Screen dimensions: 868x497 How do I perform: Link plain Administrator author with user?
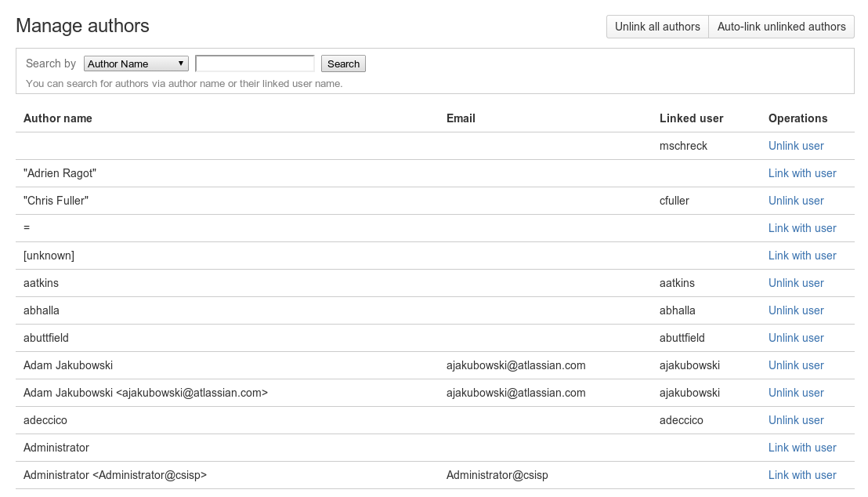pos(802,448)
